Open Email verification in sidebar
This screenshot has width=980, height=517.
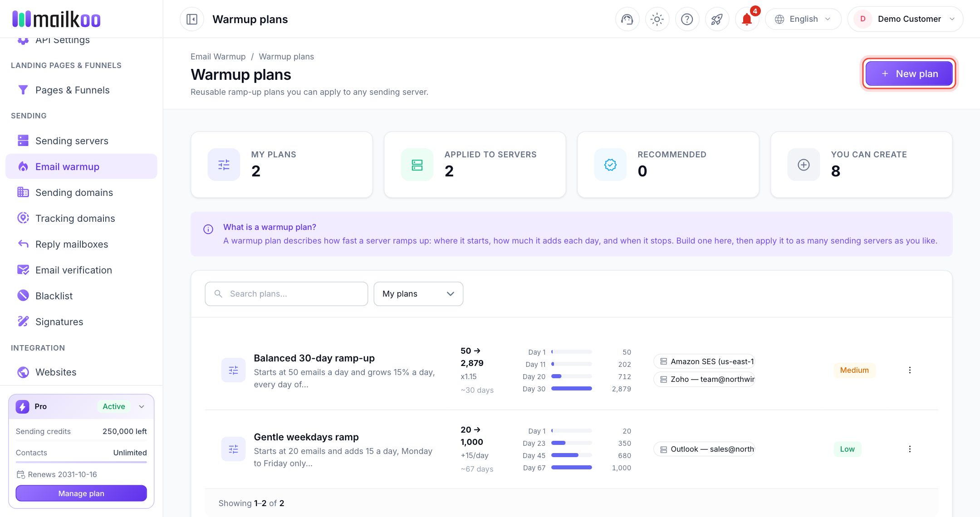click(81, 270)
